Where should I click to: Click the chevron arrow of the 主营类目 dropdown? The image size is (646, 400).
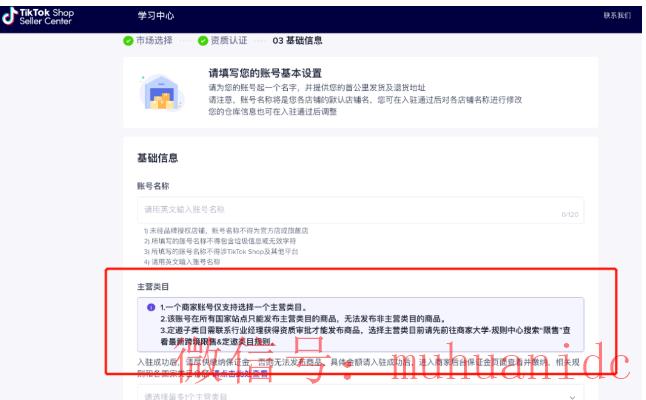coord(572,397)
